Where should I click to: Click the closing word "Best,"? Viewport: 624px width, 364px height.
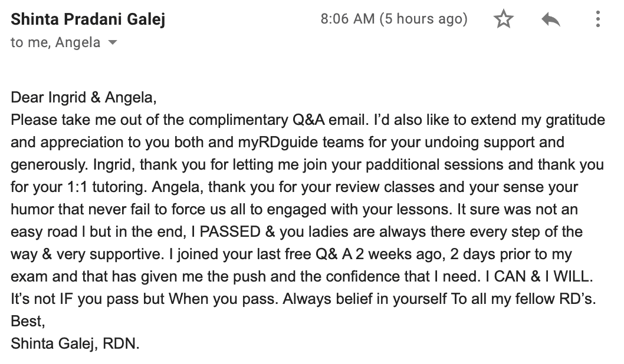point(27,321)
